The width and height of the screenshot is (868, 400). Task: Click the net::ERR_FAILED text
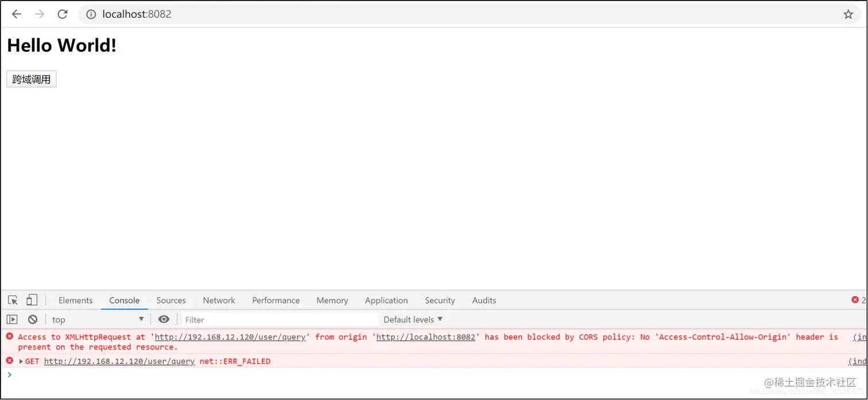pyautogui.click(x=235, y=362)
